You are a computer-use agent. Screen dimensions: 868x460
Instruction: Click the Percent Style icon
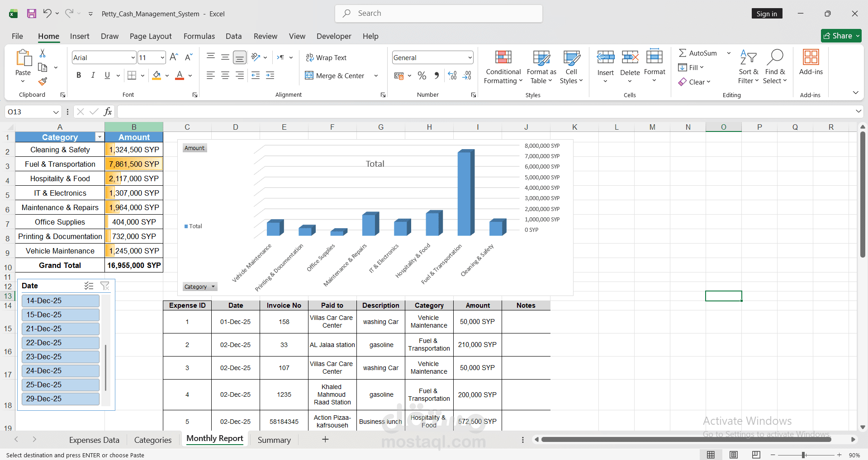pyautogui.click(x=422, y=75)
